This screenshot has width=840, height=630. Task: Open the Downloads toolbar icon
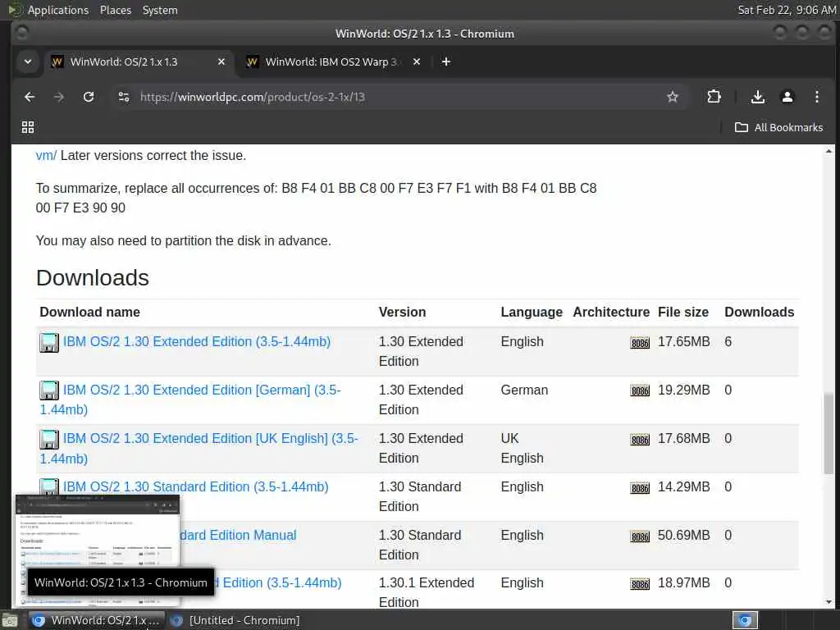coord(757,97)
